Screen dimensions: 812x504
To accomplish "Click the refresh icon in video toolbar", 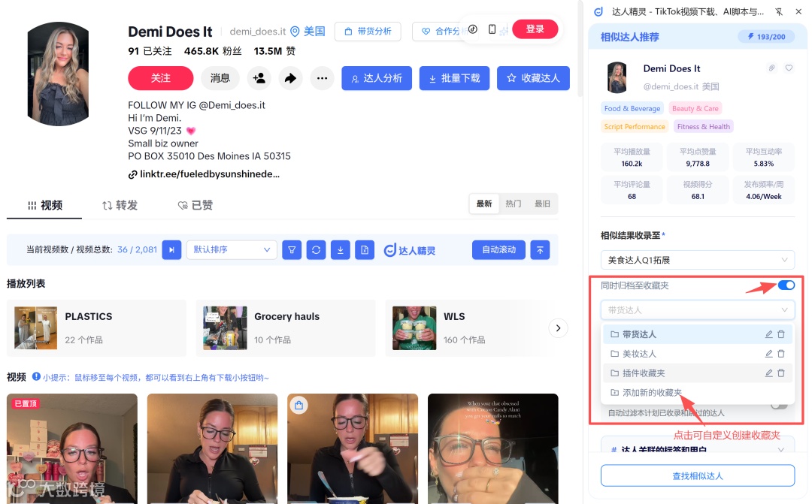I will [x=316, y=250].
